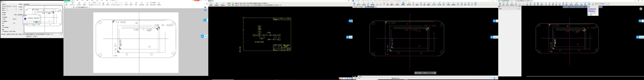The image size is (644, 80).
Task: Select the 竖向 page orientation radio button
Action: click(x=19, y=10)
